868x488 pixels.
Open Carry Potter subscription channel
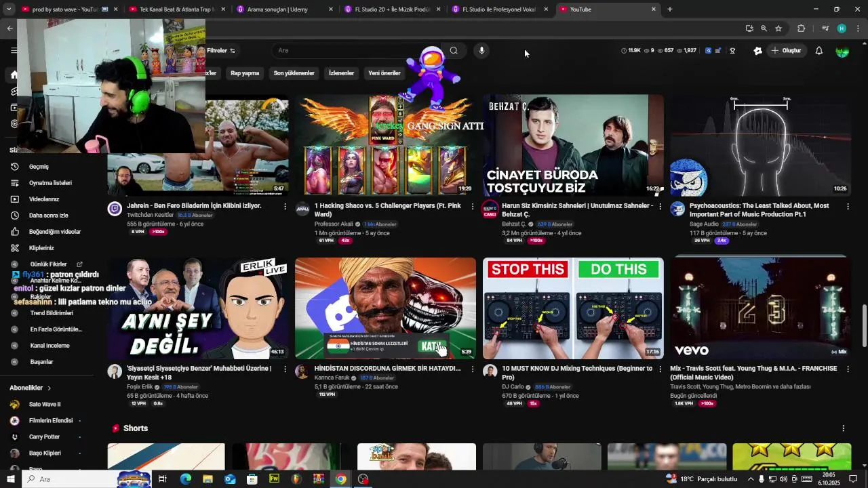click(x=45, y=437)
